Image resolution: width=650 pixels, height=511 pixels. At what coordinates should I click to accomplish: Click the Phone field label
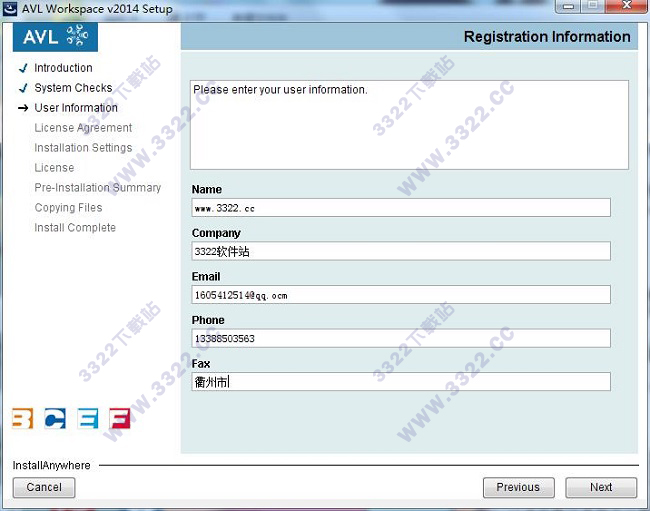208,320
